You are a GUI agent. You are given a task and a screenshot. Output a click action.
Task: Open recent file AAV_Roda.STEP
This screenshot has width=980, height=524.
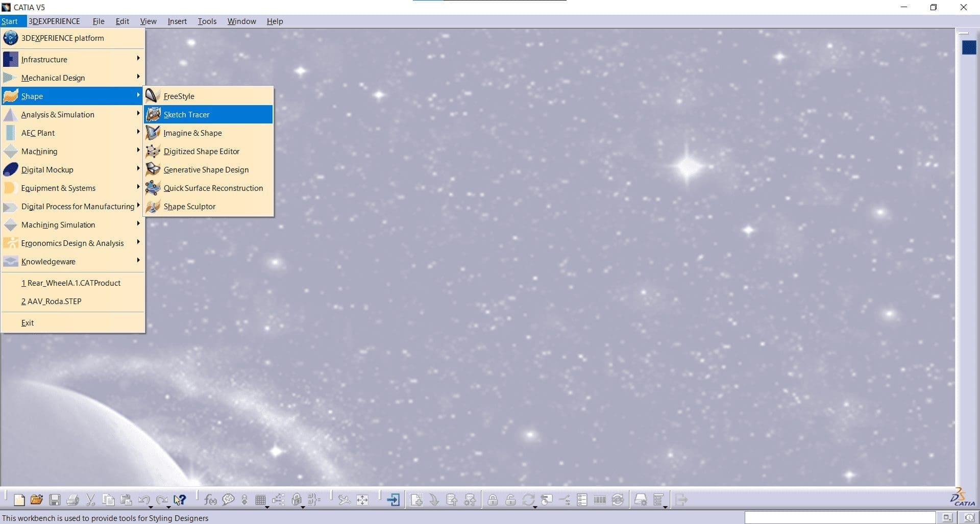tap(72, 301)
